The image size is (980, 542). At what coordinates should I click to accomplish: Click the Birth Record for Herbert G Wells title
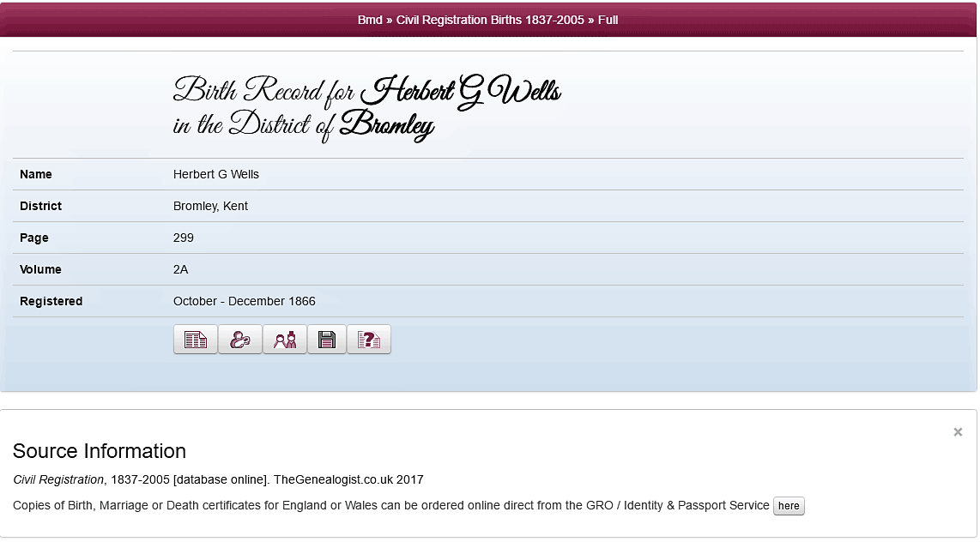(x=367, y=107)
